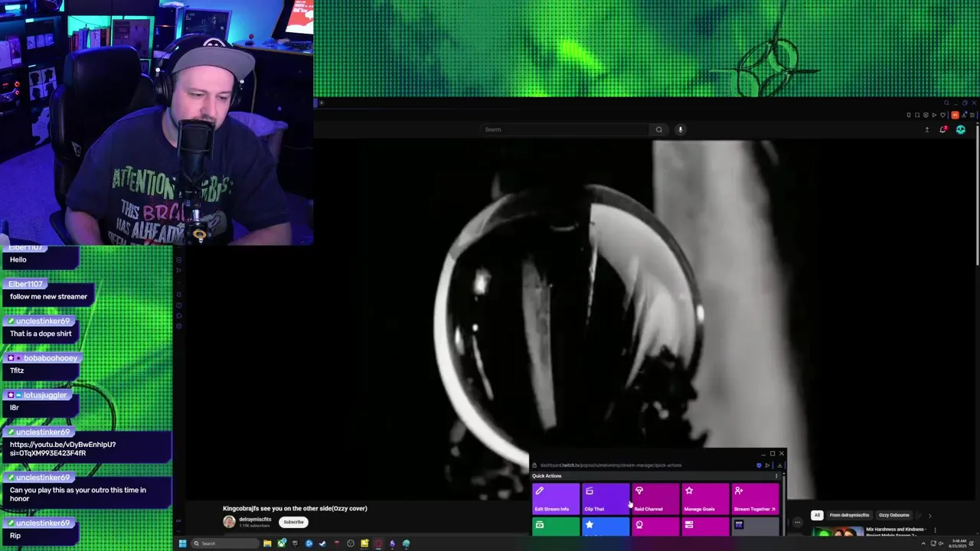Open the skull avatar account menu
This screenshot has width=980, height=551.
point(961,129)
